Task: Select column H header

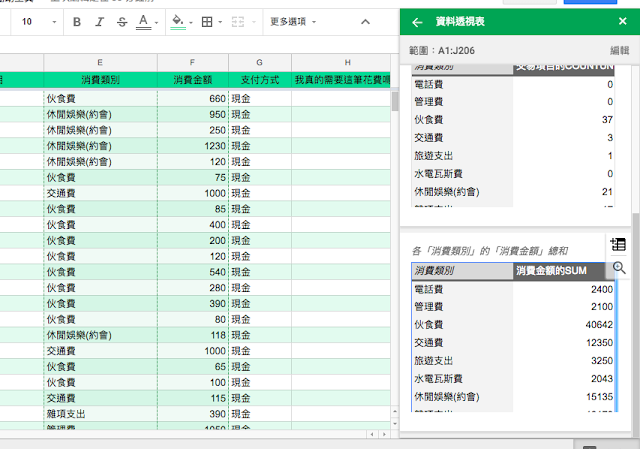Action: click(x=347, y=62)
